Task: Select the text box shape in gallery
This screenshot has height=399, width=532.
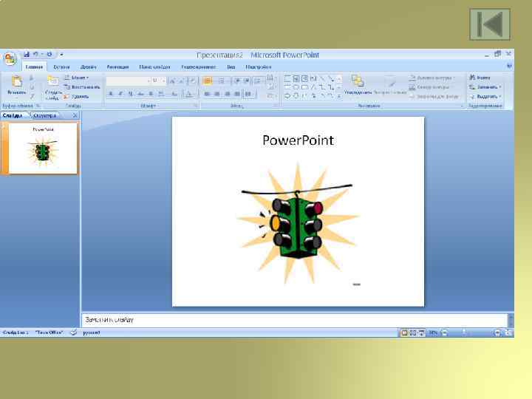Action: point(296,79)
